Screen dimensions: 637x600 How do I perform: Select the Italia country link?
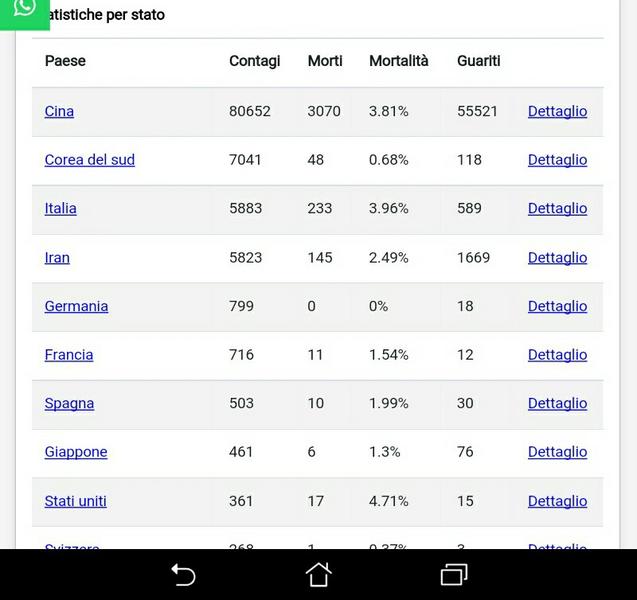coord(60,208)
